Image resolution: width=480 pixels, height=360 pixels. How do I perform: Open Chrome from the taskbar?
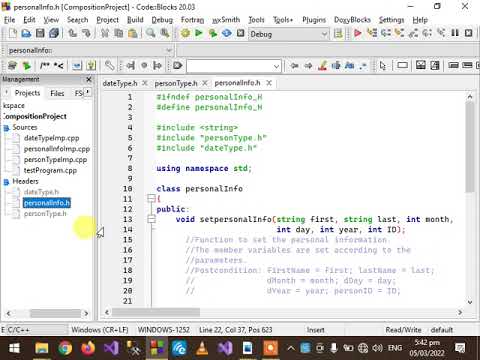click(x=65, y=348)
